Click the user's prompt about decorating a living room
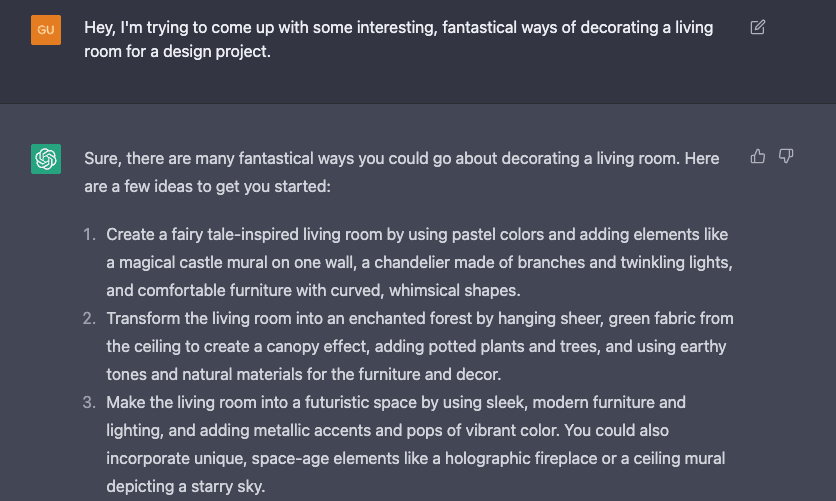This screenshot has width=836, height=501. coord(398,39)
